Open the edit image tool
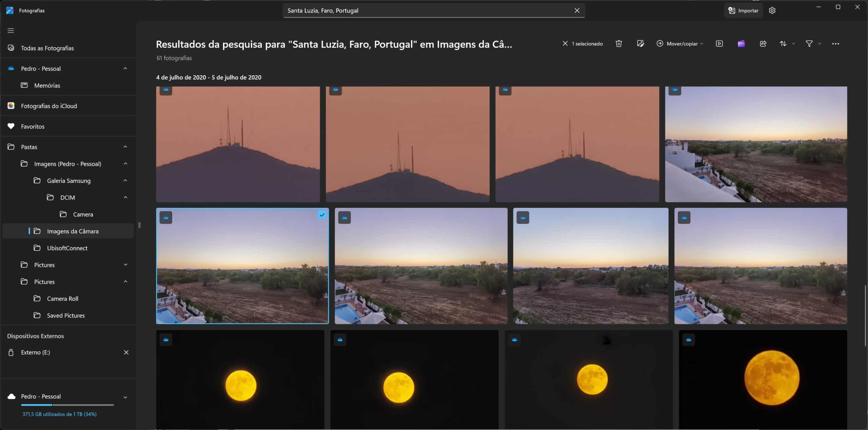Screen dimensions: 868x430 pos(640,44)
